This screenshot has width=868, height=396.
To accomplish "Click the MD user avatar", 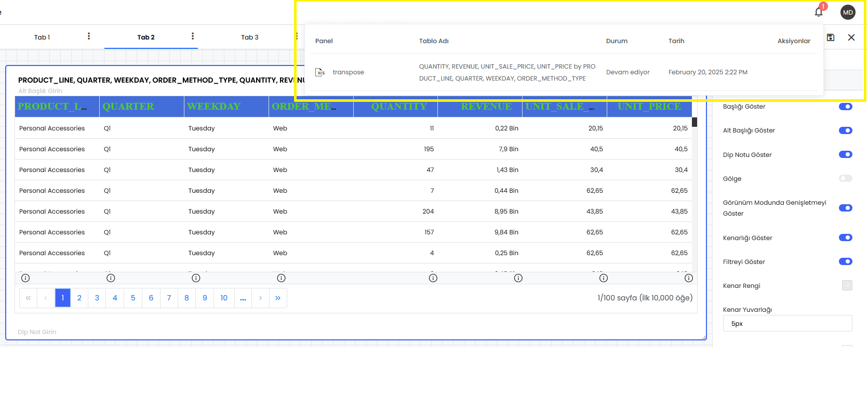I will coord(848,12).
